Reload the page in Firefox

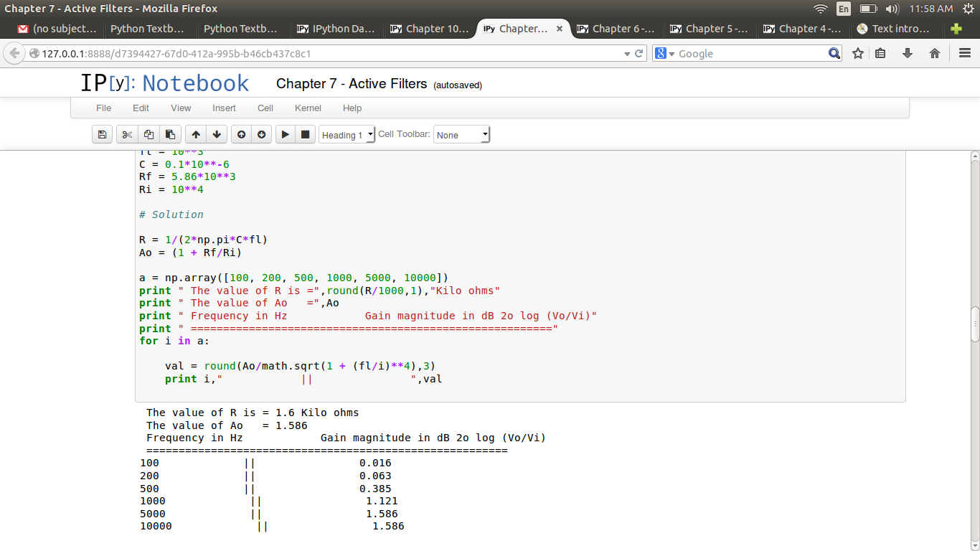(x=639, y=53)
